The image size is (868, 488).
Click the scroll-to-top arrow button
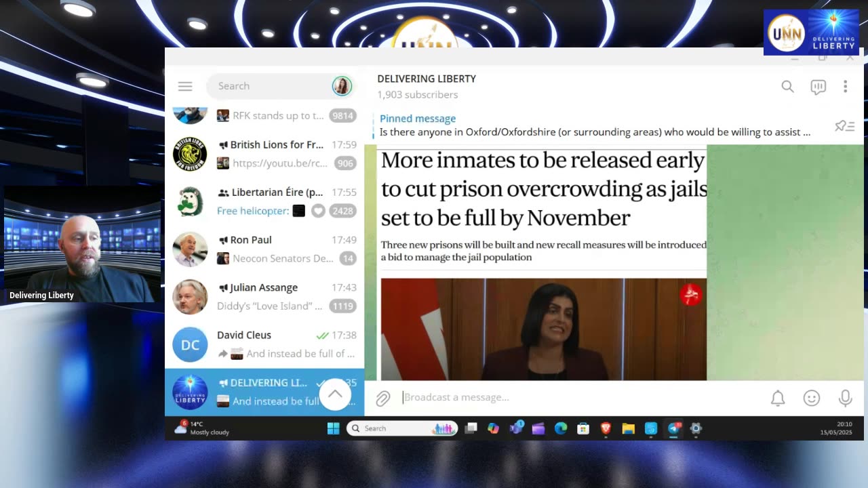(335, 394)
